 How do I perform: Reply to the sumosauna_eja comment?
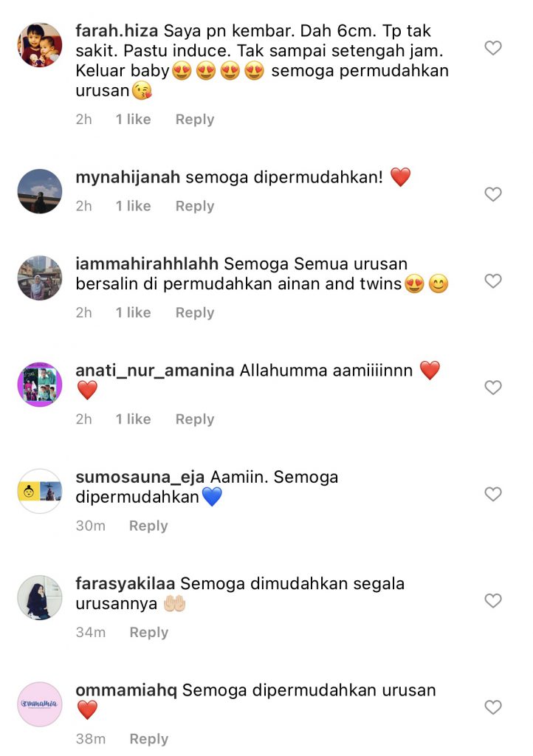pyautogui.click(x=148, y=526)
